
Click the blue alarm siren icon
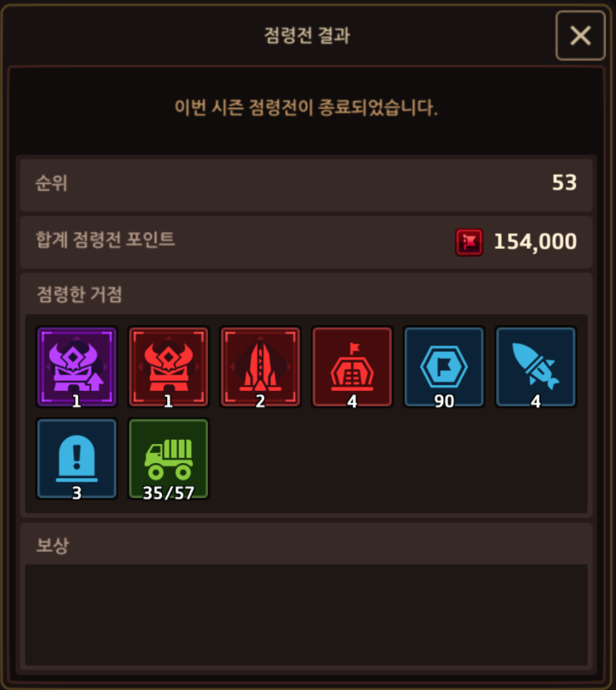[76, 459]
